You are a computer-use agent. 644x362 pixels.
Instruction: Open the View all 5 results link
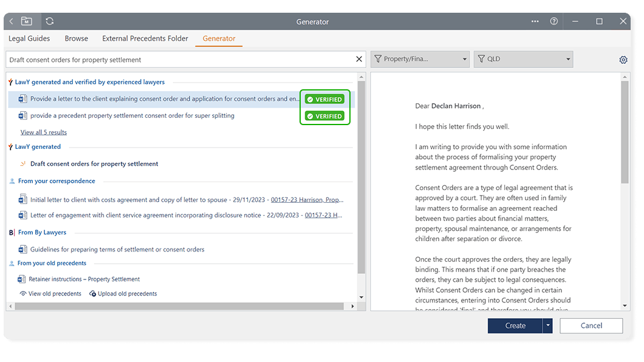point(44,132)
